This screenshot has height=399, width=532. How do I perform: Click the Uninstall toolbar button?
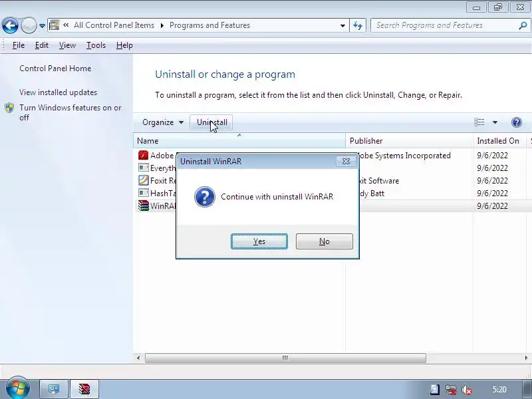(211, 122)
